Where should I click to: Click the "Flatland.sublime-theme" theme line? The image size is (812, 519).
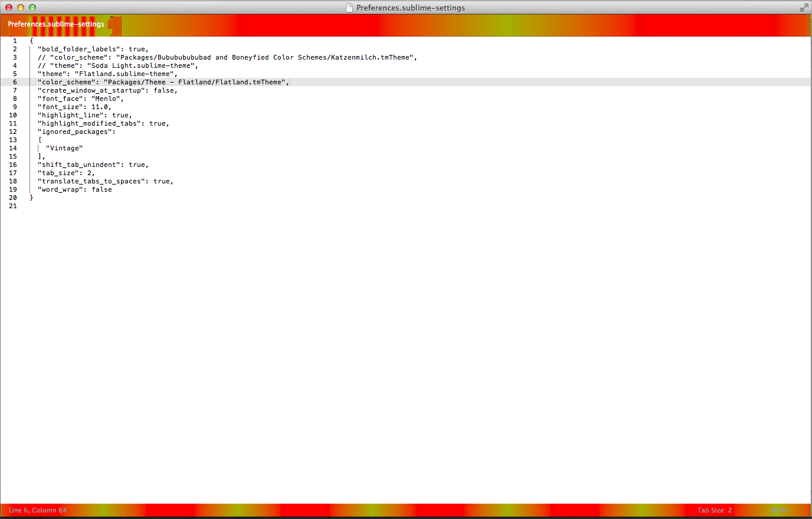107,74
